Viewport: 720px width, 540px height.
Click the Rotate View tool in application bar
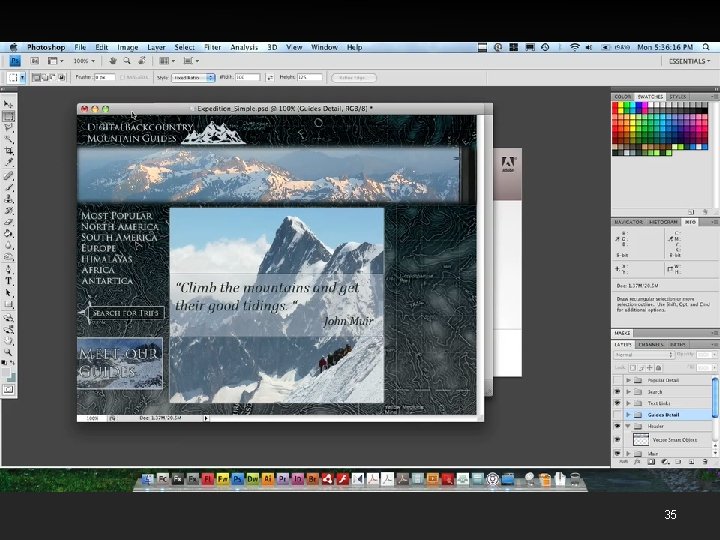(x=142, y=61)
